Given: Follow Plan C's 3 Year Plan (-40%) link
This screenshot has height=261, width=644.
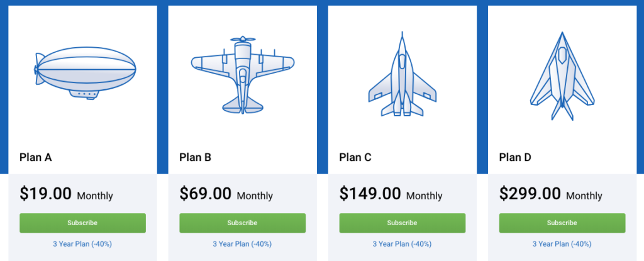Looking at the screenshot, I should coord(402,244).
